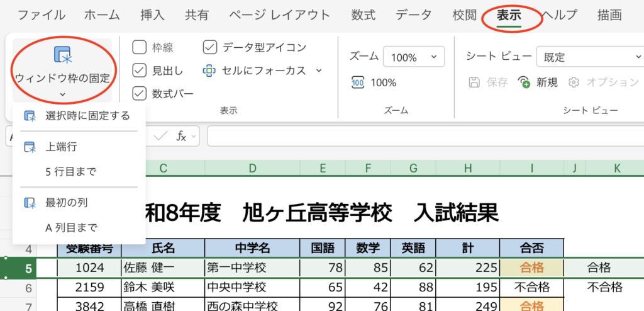Viewport: 644px width, 311px height.
Task: Expand the シートビュー 既定 dropdown
Action: 636,57
